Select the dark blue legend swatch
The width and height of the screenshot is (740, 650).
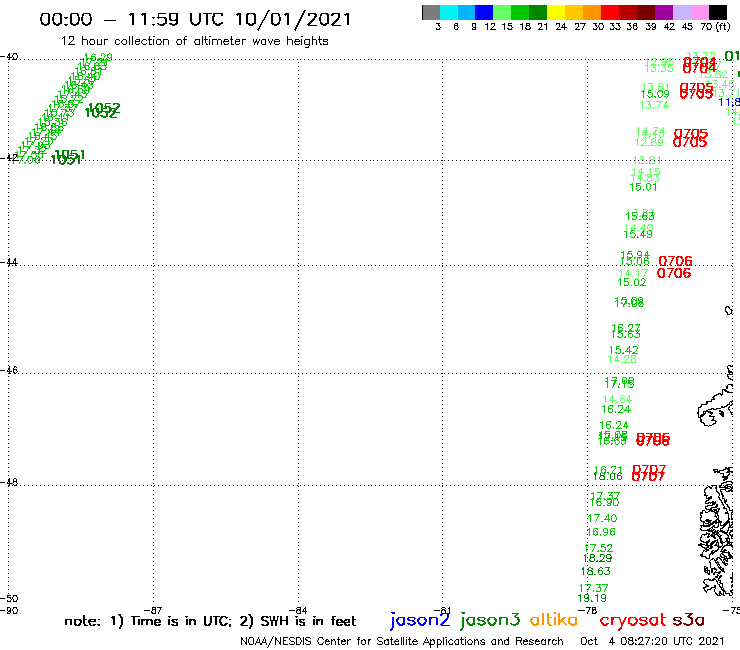tap(484, 12)
